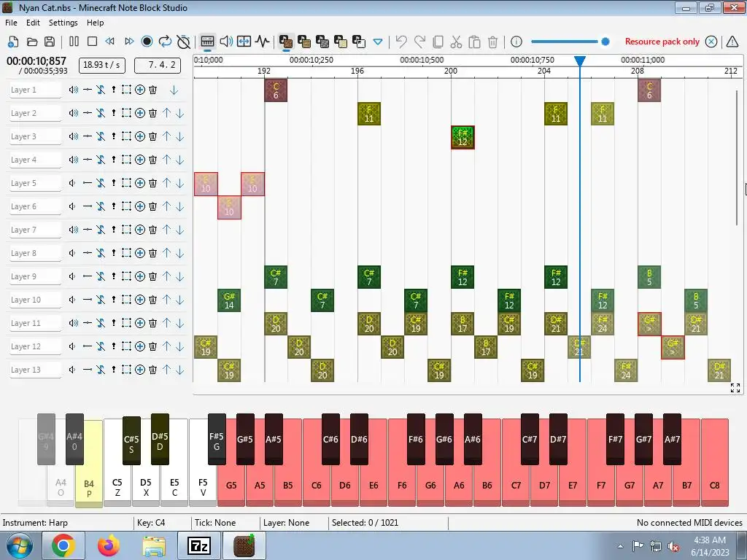Open the warning triangle icon
Image resolution: width=747 pixels, height=560 pixels.
click(732, 42)
